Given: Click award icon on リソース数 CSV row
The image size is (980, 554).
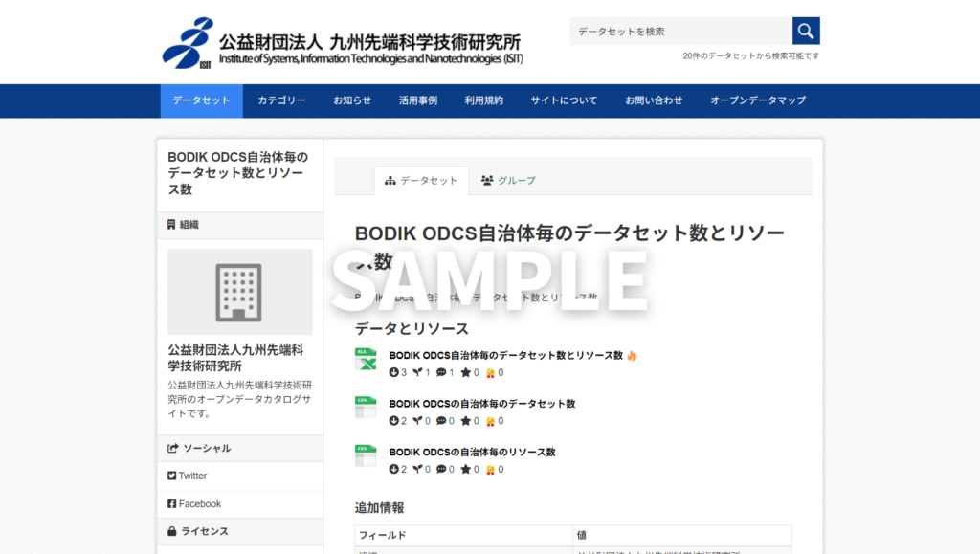Looking at the screenshot, I should (491, 470).
